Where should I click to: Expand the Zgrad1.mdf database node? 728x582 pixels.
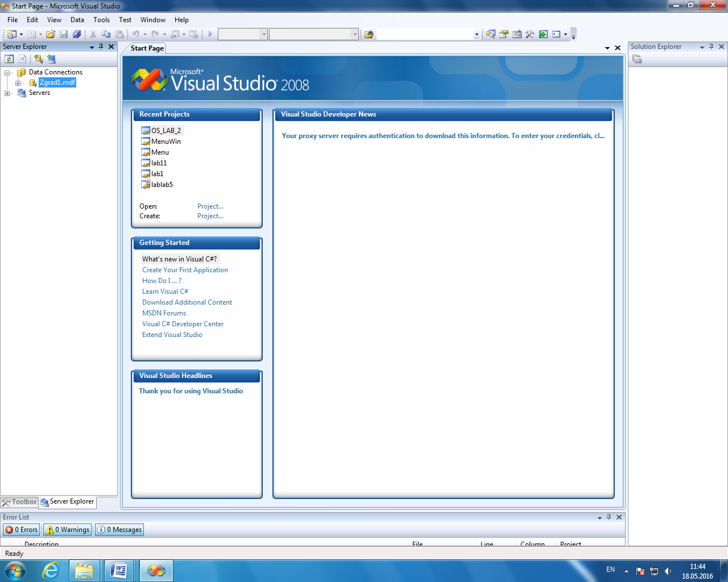[x=18, y=83]
